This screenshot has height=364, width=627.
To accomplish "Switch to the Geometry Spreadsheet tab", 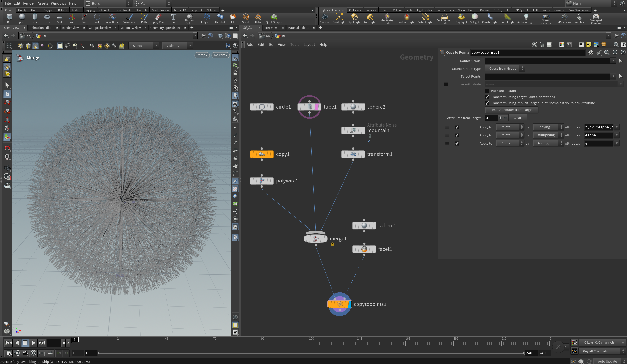I will (166, 28).
